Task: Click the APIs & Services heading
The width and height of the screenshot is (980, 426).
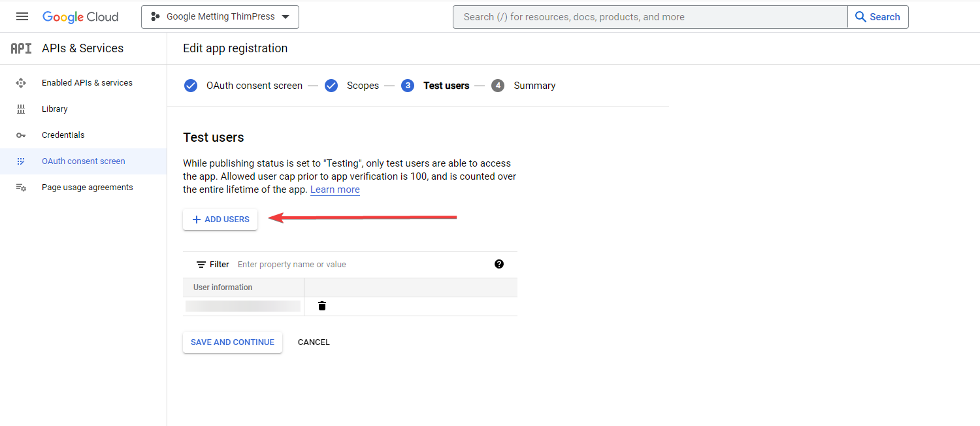Action: [82, 48]
